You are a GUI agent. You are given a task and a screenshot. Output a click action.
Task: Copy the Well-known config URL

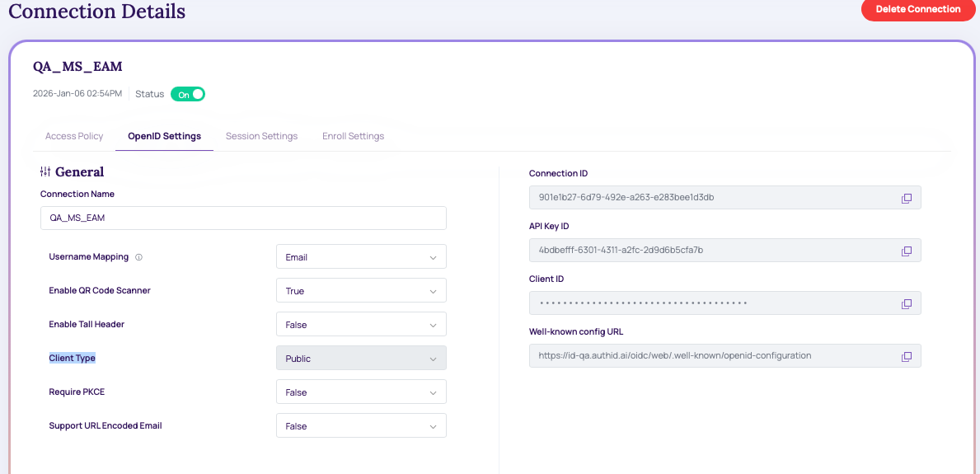[907, 356]
